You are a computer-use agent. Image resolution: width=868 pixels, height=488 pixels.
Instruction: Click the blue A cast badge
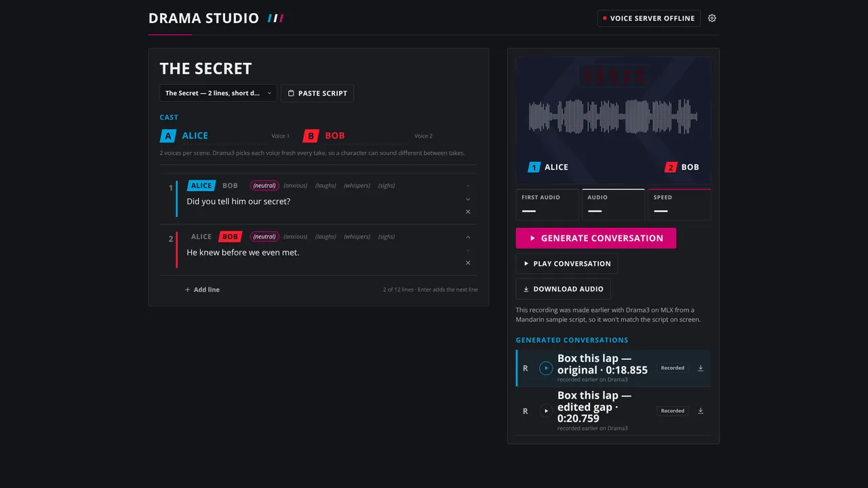pyautogui.click(x=168, y=136)
